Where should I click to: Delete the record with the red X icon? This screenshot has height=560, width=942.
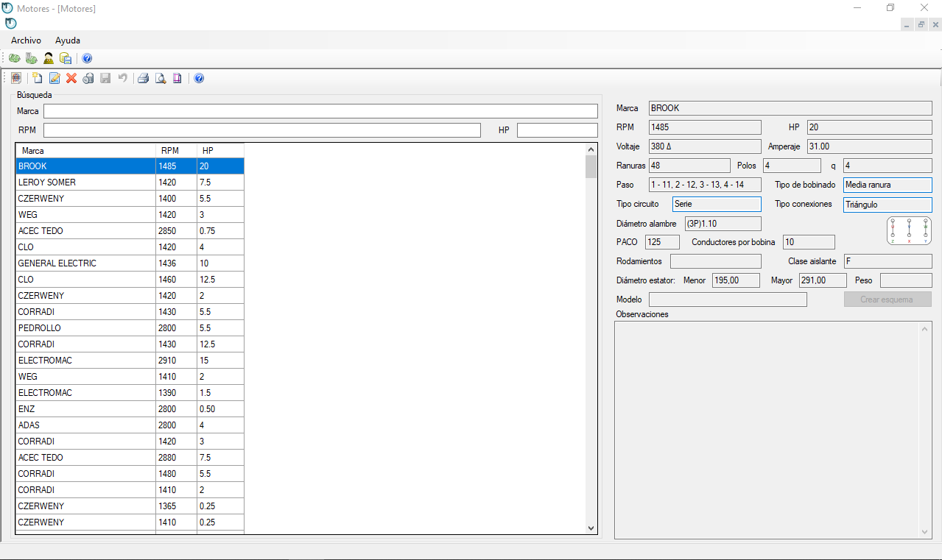coord(71,78)
